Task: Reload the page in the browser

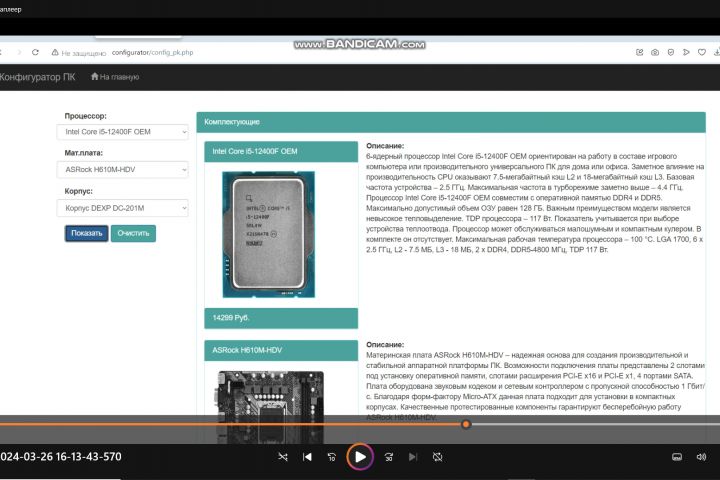Action: tap(35, 52)
